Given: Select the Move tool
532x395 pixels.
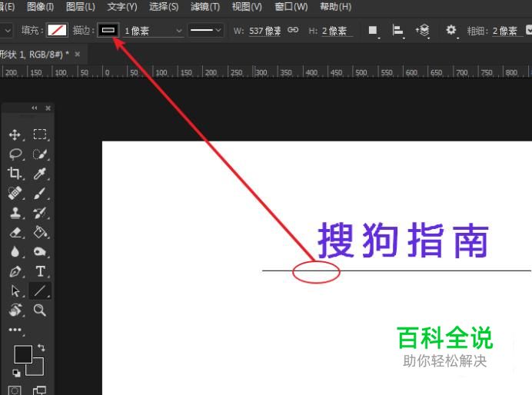Looking at the screenshot, I should [x=15, y=134].
